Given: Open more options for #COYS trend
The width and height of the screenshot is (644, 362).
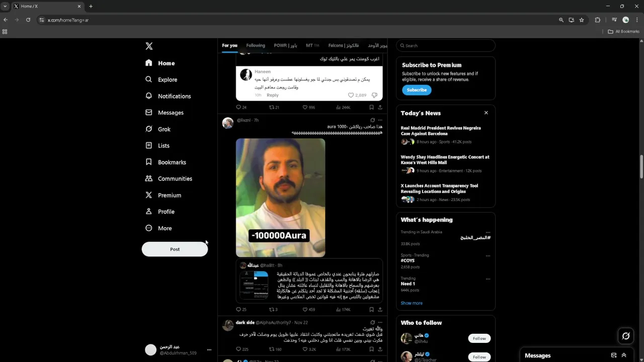Looking at the screenshot, I should click(x=488, y=255).
